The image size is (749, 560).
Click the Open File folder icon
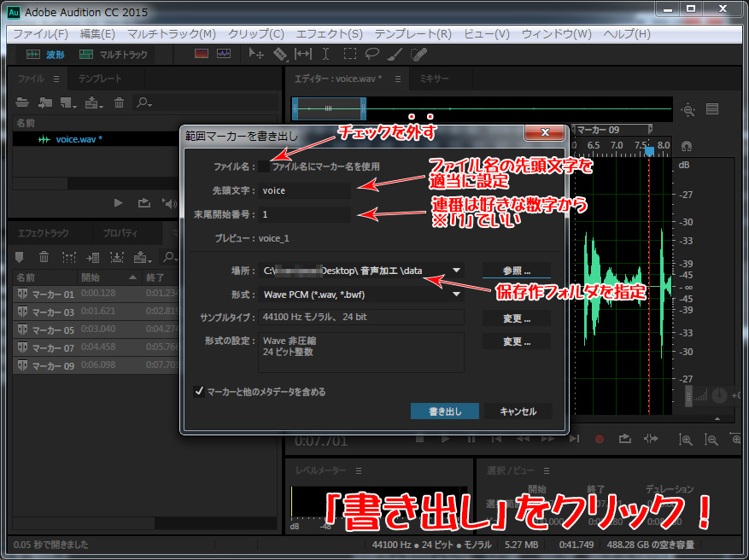22,102
